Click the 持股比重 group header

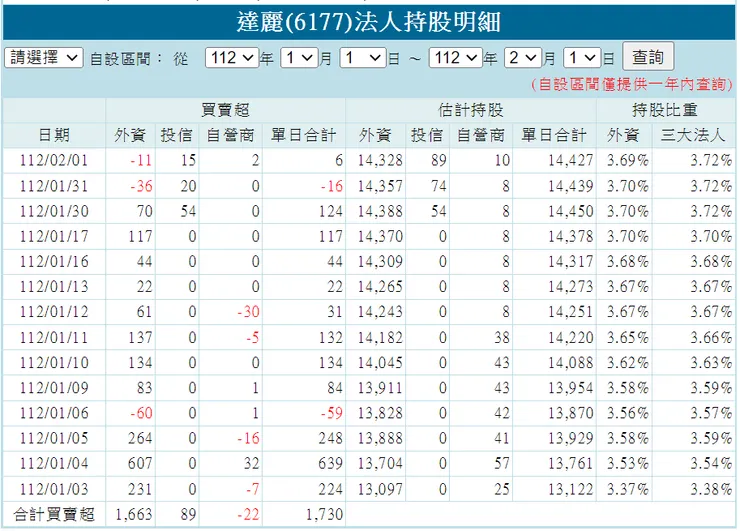[664, 110]
